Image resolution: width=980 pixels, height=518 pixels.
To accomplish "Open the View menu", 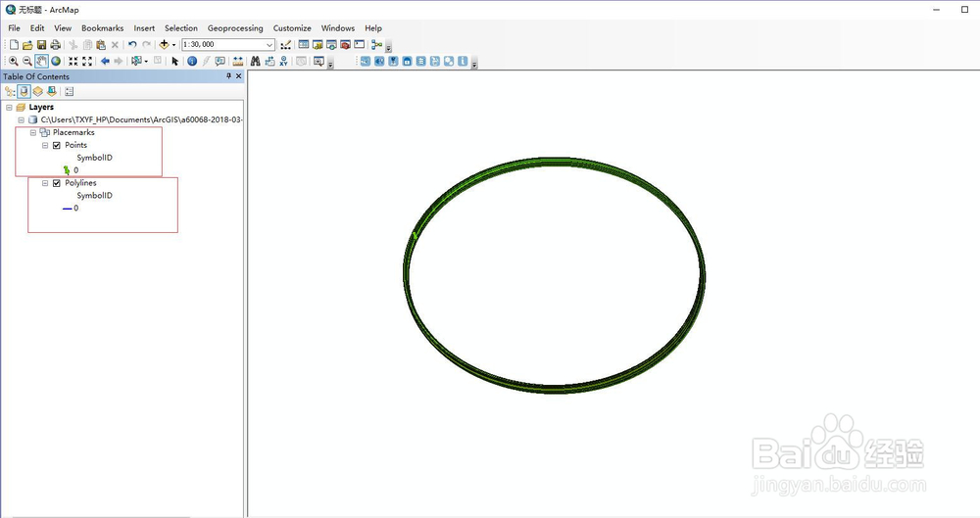I will click(63, 28).
